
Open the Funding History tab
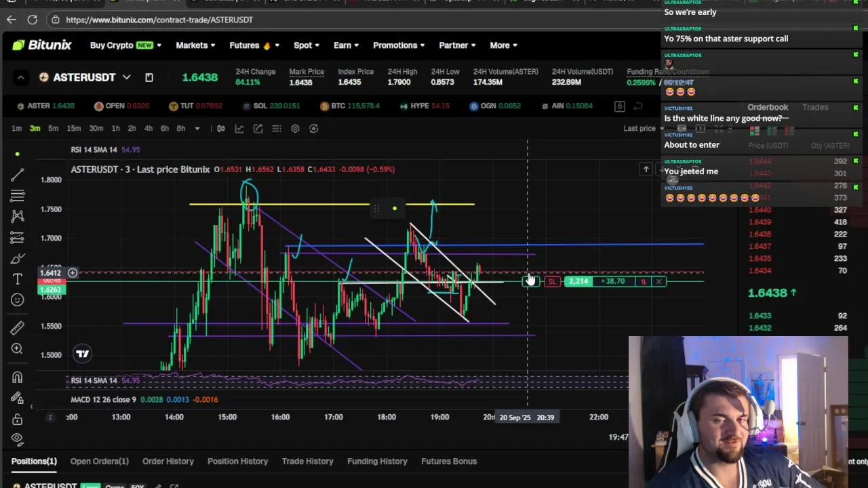coord(377,461)
